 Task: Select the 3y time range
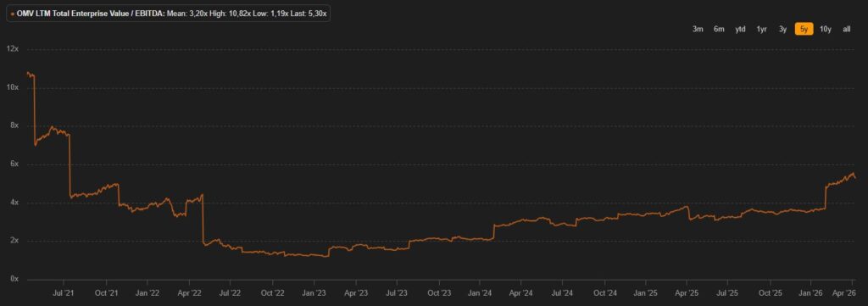click(x=782, y=30)
